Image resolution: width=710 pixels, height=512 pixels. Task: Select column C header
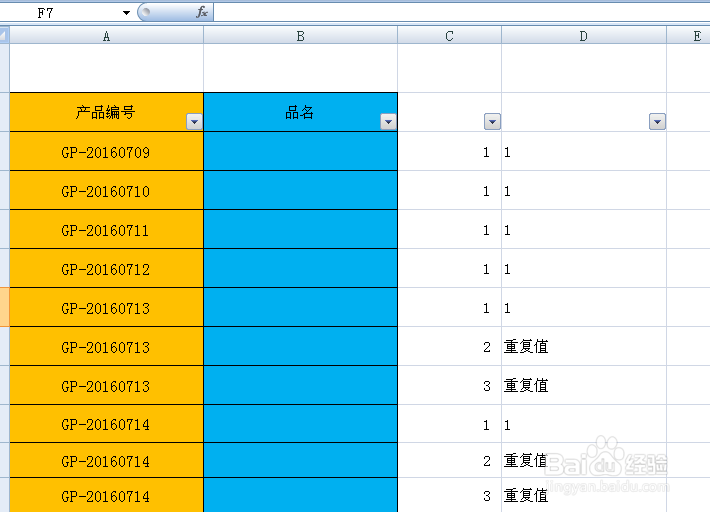pyautogui.click(x=449, y=36)
